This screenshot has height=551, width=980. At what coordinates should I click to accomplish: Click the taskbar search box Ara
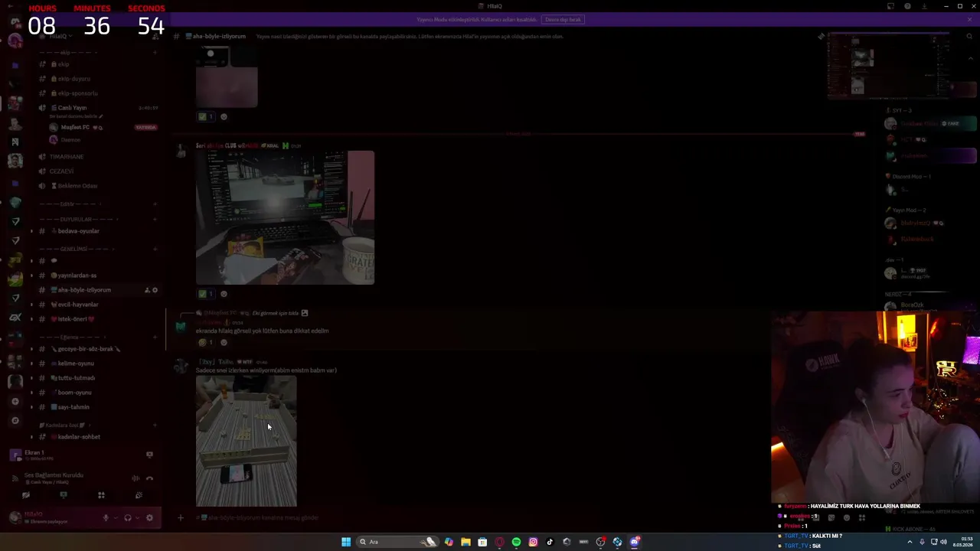pyautogui.click(x=398, y=542)
